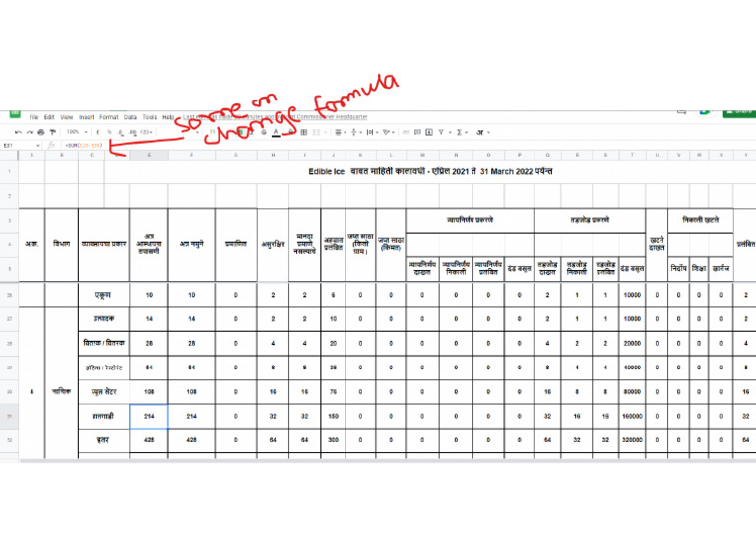Format as currency using the toolbar icon
Screen dimensions: 756x535
(98, 132)
